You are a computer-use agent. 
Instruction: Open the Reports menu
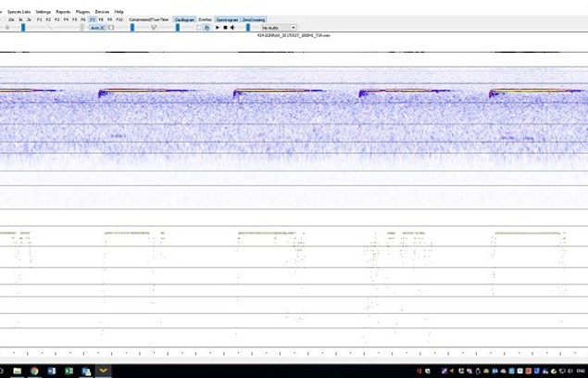(63, 11)
